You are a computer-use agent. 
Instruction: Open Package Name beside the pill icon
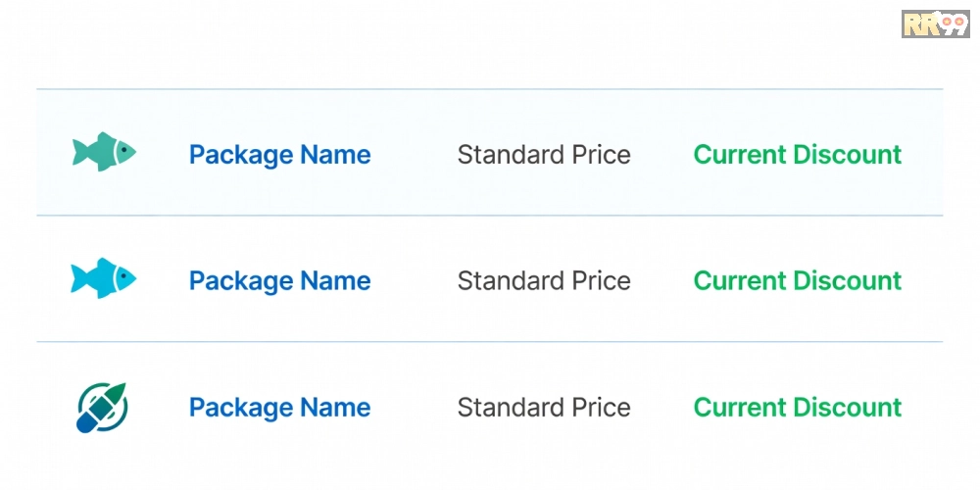point(279,408)
